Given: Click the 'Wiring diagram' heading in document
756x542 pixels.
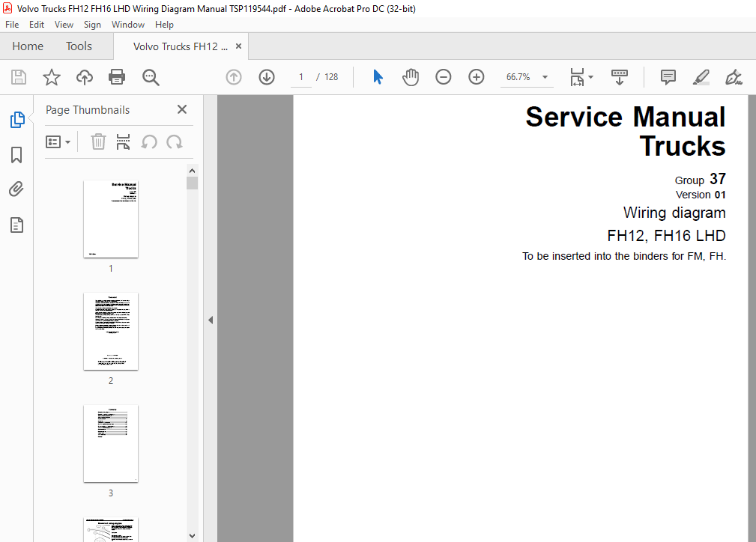Looking at the screenshot, I should 674,213.
